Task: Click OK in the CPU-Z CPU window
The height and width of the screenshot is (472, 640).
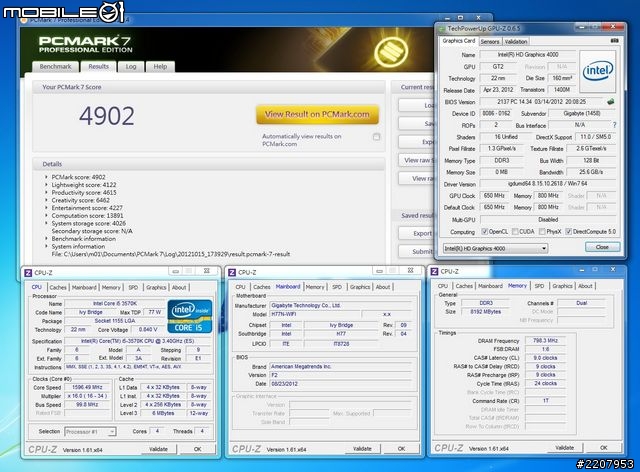Action: (x=198, y=449)
